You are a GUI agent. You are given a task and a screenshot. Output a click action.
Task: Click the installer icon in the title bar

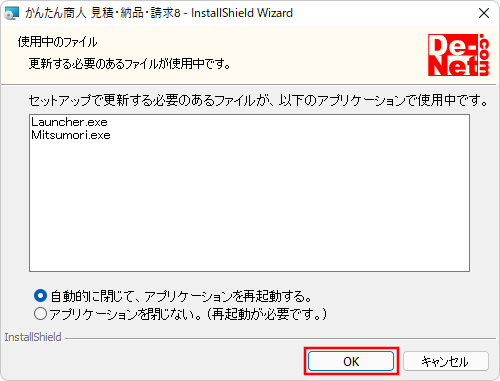[x=12, y=13]
